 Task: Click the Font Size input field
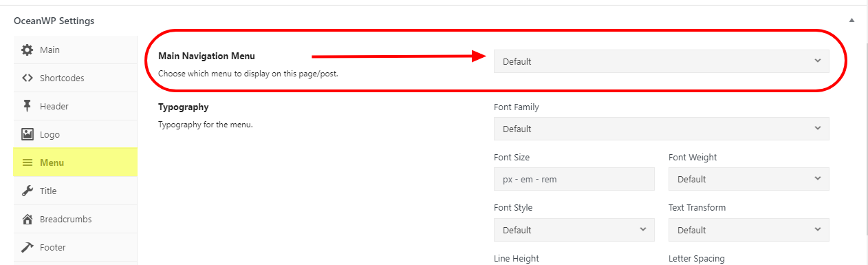point(574,179)
